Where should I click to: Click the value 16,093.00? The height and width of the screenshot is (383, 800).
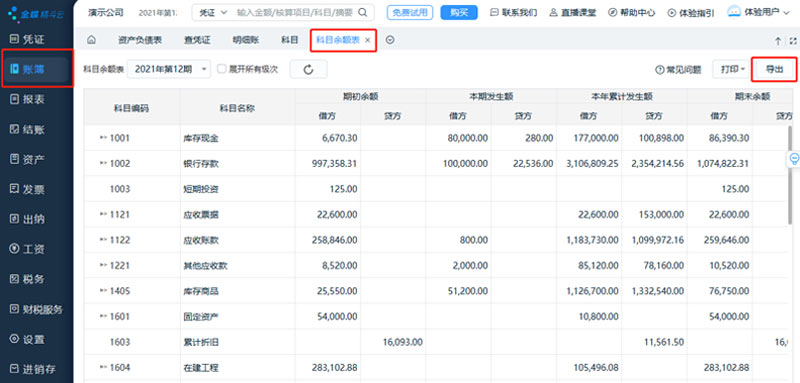coord(403,342)
